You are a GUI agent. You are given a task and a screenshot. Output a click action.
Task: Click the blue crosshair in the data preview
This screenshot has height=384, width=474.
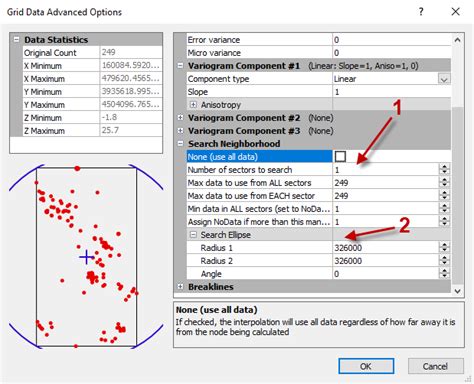coord(87,257)
